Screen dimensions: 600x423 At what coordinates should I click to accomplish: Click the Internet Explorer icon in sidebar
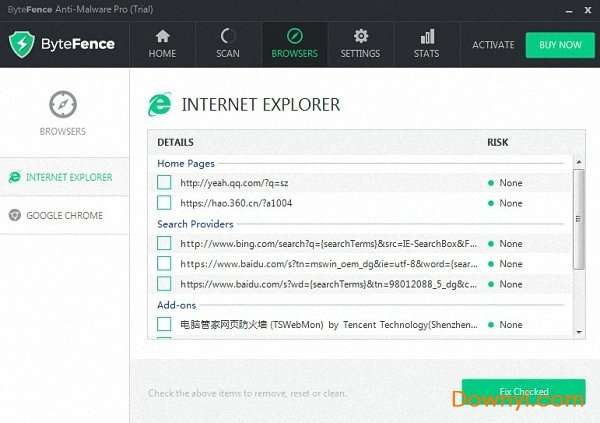15,177
